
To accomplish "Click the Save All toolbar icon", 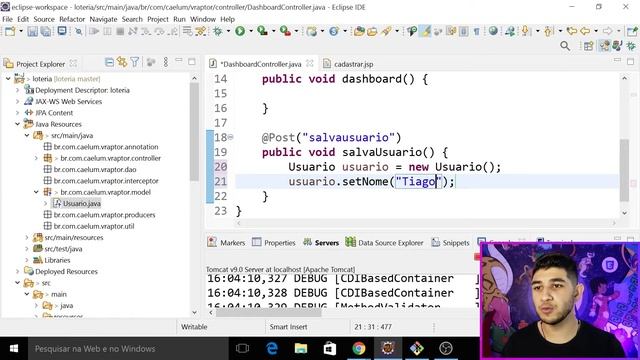I will [x=45, y=31].
